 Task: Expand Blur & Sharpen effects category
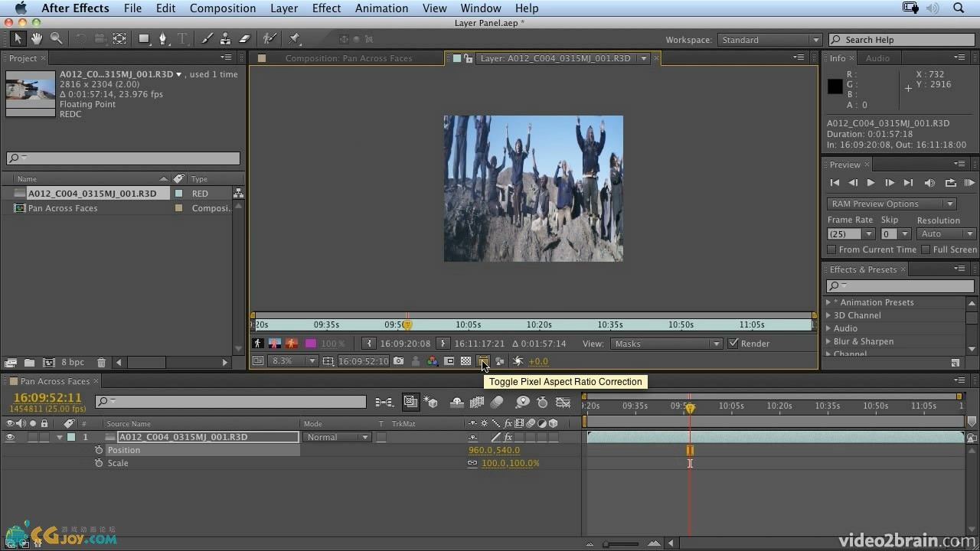coord(828,341)
